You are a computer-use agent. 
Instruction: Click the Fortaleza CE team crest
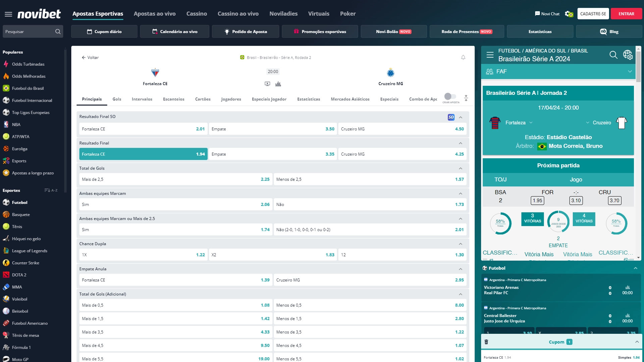(x=155, y=72)
